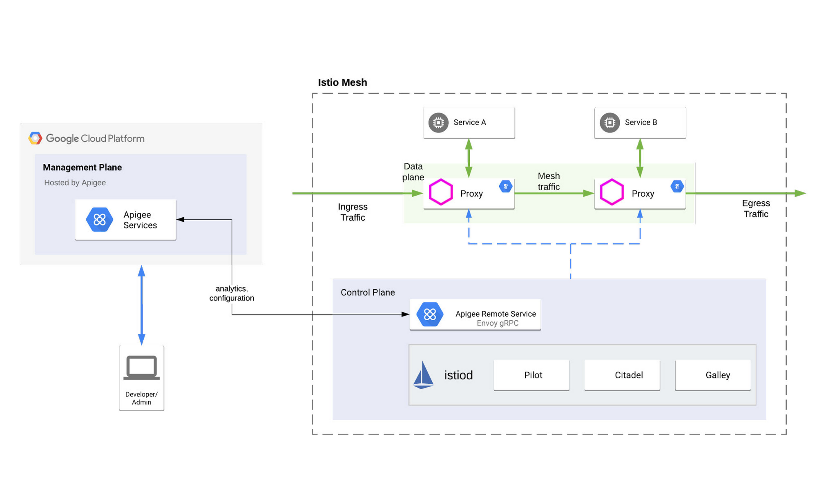Viewport: 817px width, 504px height.
Task: Click the Apigee Remote Service hexagon icon
Action: [430, 314]
